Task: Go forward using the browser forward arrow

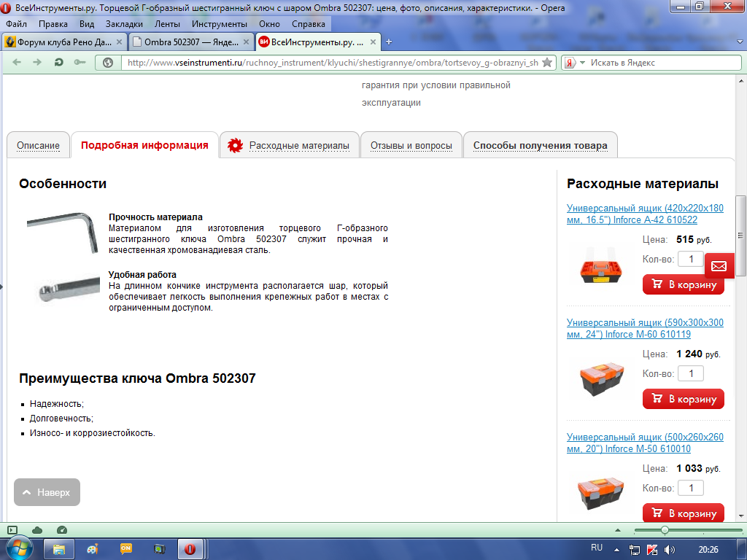Action: coord(37,63)
